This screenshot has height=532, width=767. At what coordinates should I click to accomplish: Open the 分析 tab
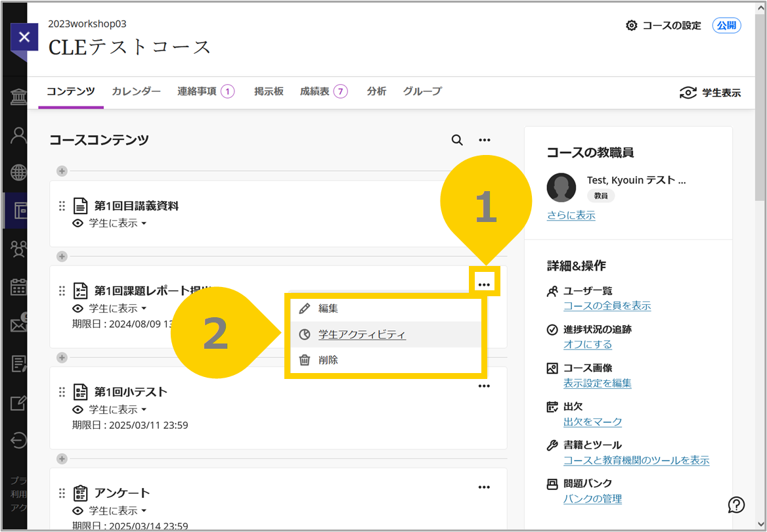coord(376,91)
